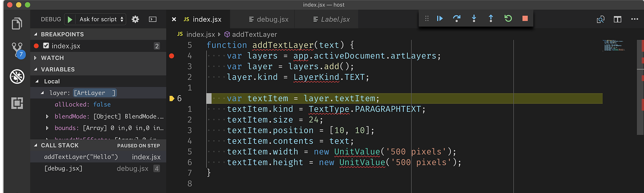The image size is (644, 193).
Task: Select addTextLayer("Hello") stack frame
Action: (98, 157)
